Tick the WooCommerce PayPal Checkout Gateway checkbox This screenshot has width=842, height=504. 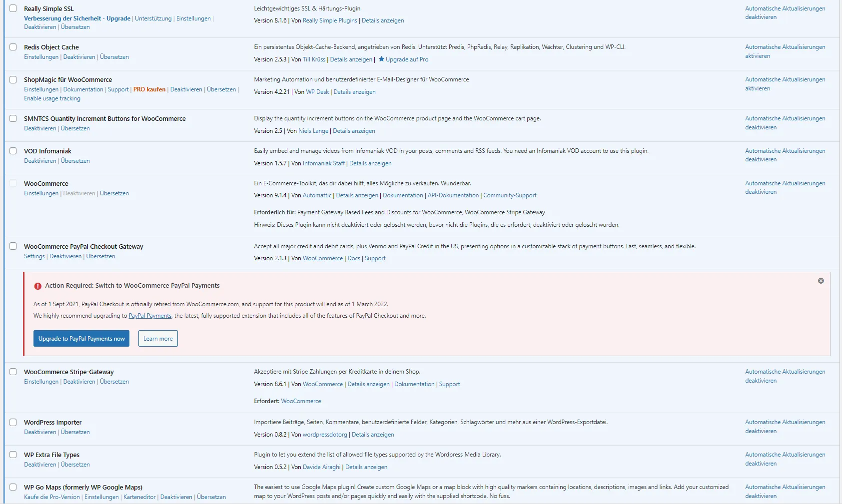pyautogui.click(x=13, y=246)
